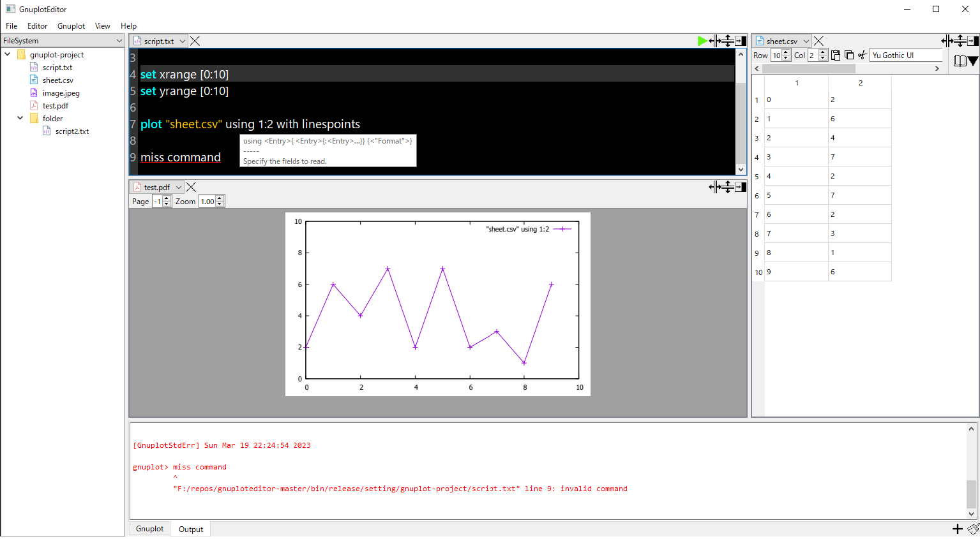This screenshot has height=539, width=980.
Task: Detach test.pdf pane with the dock icon
Action: tap(741, 187)
